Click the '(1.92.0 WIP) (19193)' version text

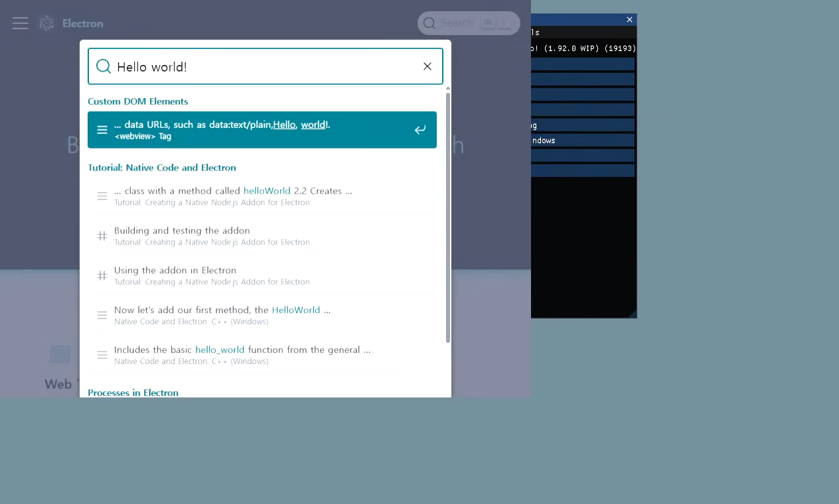coord(590,48)
